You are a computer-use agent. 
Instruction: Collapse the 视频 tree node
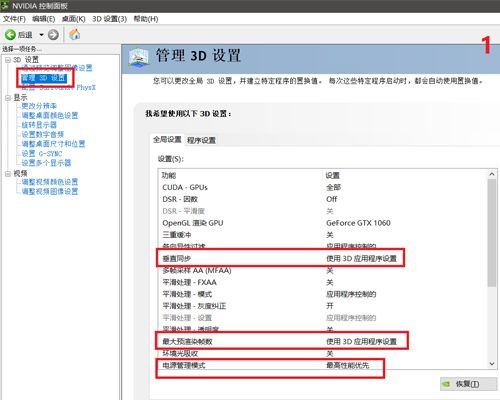coord(8,173)
